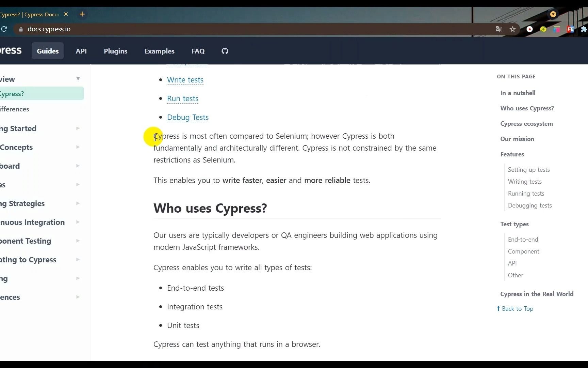This screenshot has width=588, height=368.
Task: Jump to 'API' outline entry in page sidebar
Action: 512,263
